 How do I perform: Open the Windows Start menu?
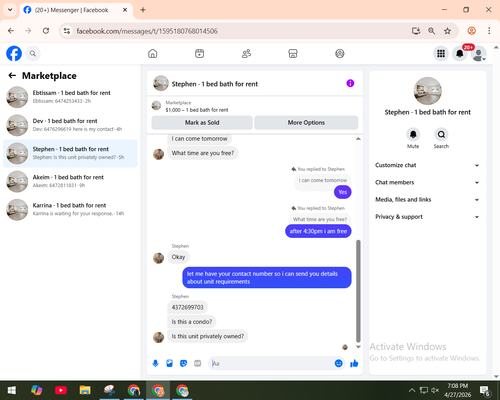click(x=12, y=390)
